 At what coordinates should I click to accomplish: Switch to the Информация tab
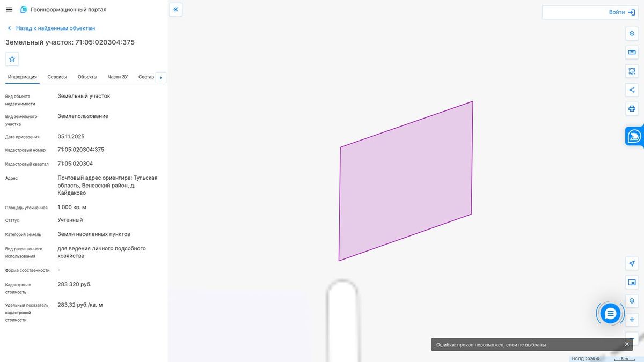click(23, 77)
